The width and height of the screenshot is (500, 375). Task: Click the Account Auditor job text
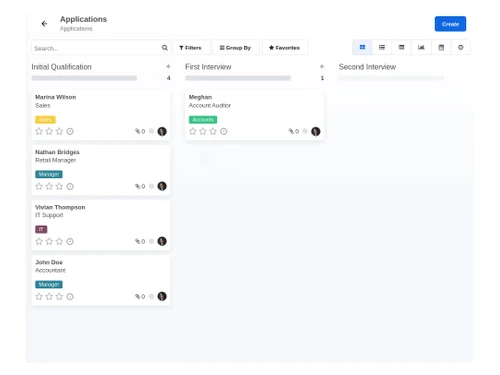coord(210,105)
